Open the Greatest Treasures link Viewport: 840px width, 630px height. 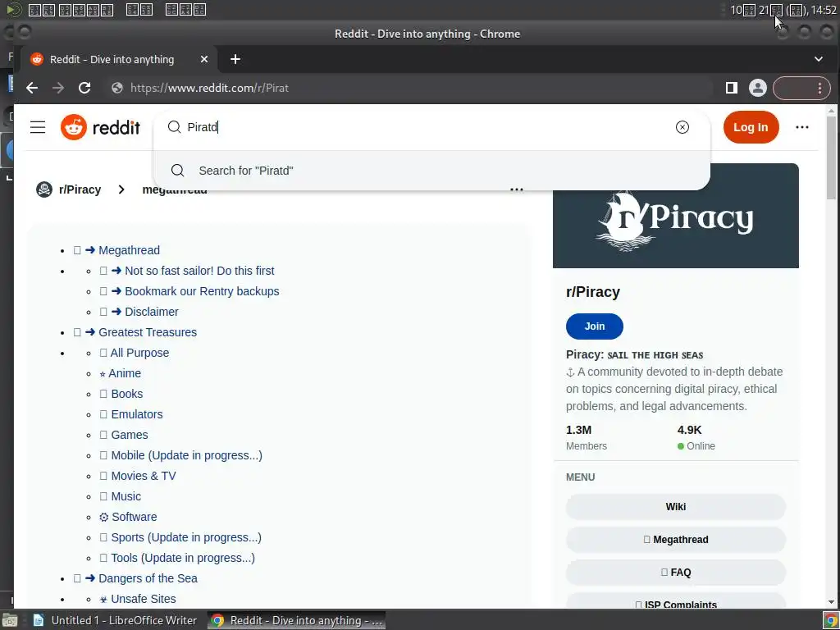tap(148, 332)
